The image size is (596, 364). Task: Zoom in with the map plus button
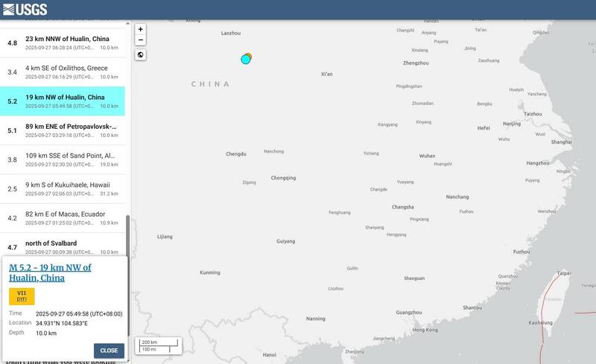tap(141, 29)
